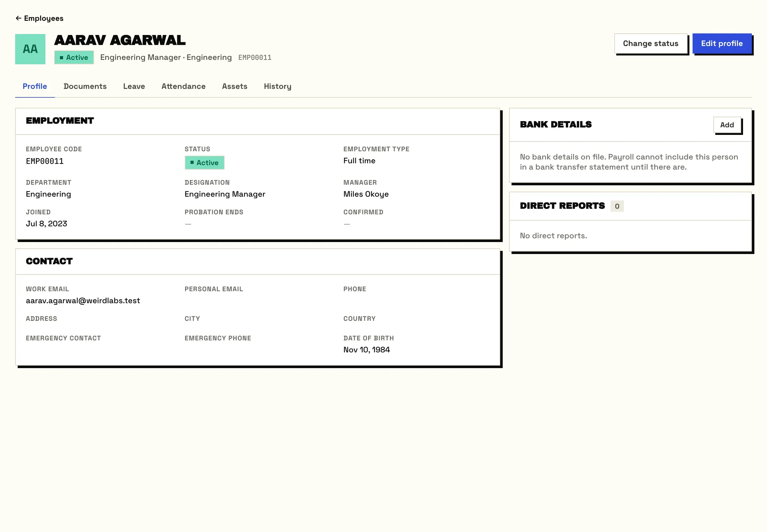The width and height of the screenshot is (767, 532).
Task: Click the Active badge in the header
Action: tap(74, 57)
